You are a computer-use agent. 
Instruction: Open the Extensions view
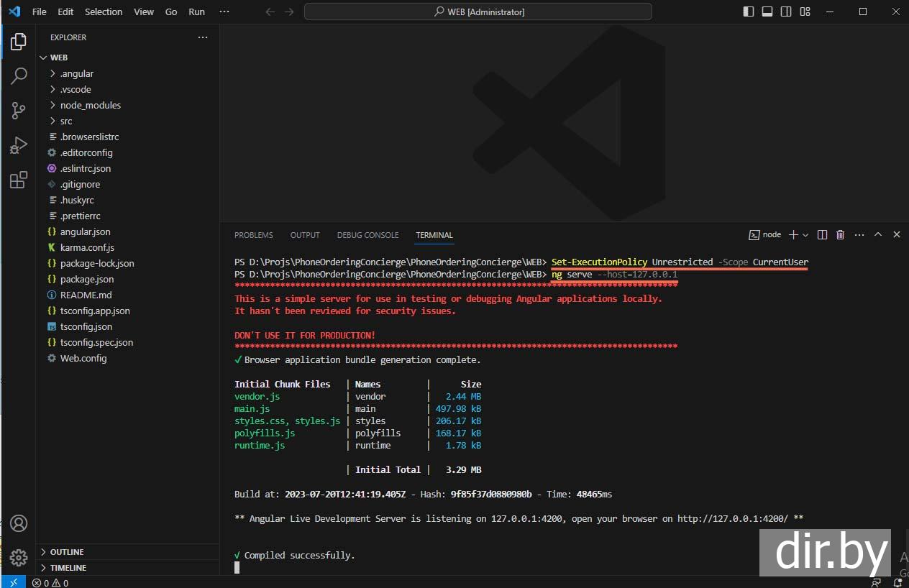tap(19, 180)
